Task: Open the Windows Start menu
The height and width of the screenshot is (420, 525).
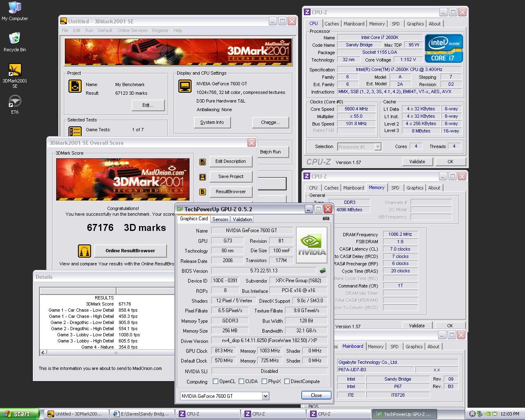Action: [x=20, y=414]
